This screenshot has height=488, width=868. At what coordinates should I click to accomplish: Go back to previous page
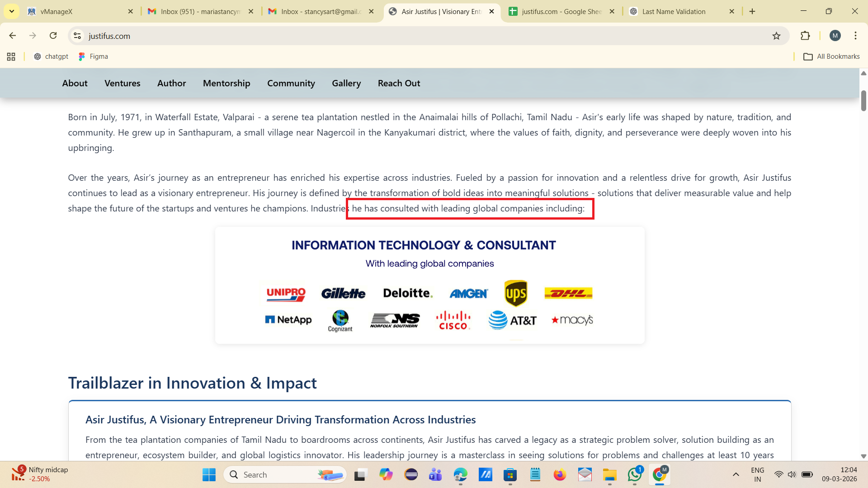tap(12, 36)
